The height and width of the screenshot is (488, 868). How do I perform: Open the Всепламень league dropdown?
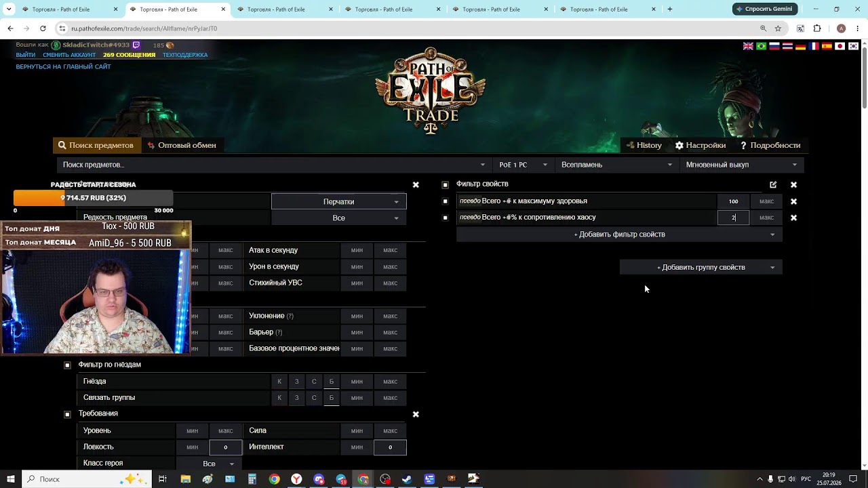[616, 165]
